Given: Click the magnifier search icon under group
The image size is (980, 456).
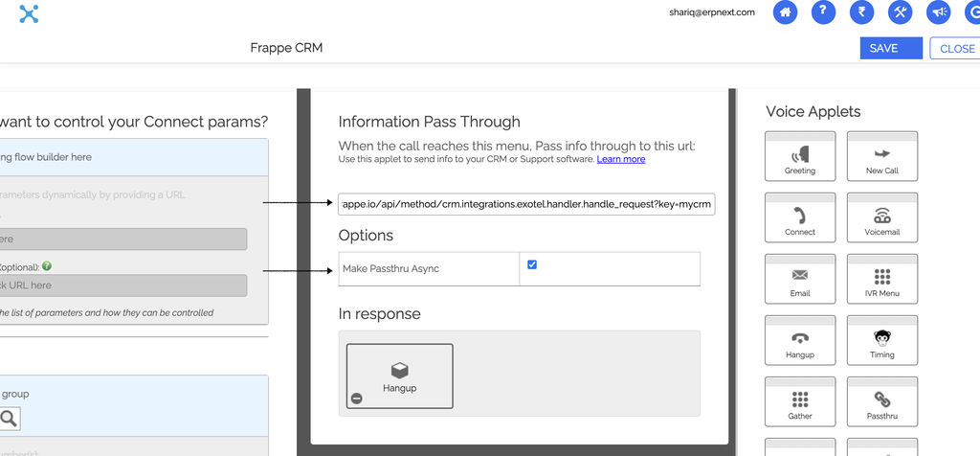Looking at the screenshot, I should coord(8,418).
